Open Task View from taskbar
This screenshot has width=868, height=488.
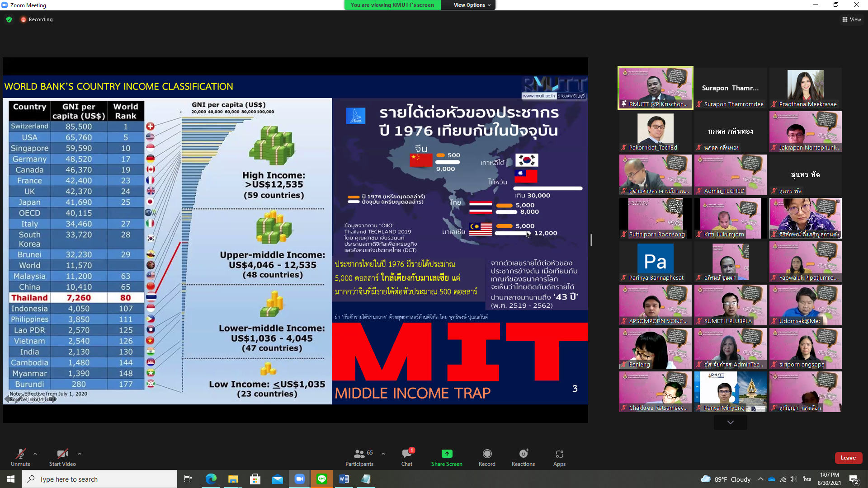[x=188, y=479]
